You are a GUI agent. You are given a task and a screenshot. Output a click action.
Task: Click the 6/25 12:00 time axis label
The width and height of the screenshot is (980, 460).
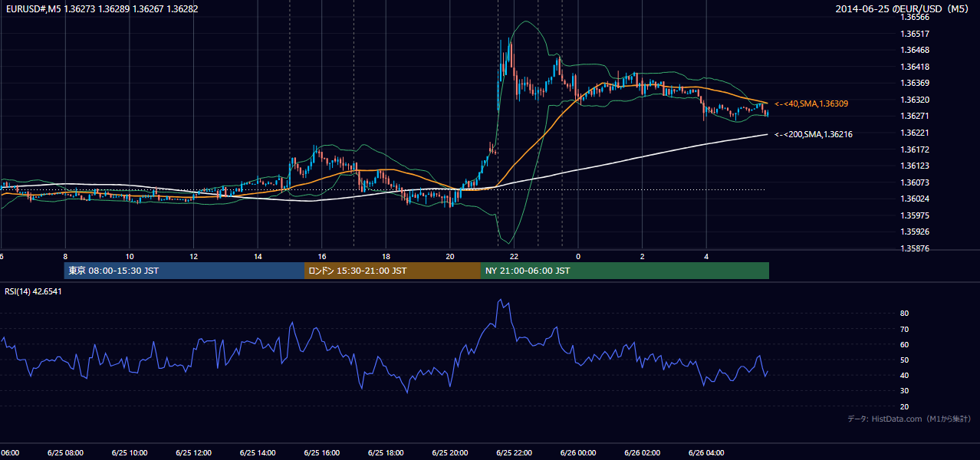[x=193, y=453]
